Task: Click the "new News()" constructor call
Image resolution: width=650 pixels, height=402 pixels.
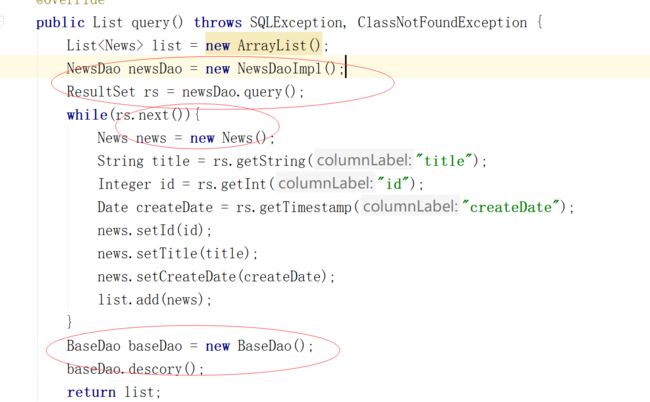Action: [228, 138]
